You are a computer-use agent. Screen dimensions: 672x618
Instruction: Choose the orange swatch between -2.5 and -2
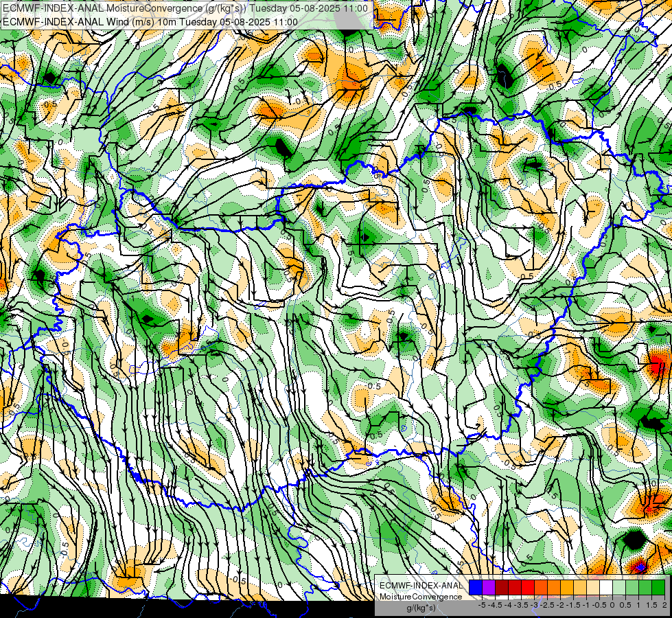[x=554, y=588]
